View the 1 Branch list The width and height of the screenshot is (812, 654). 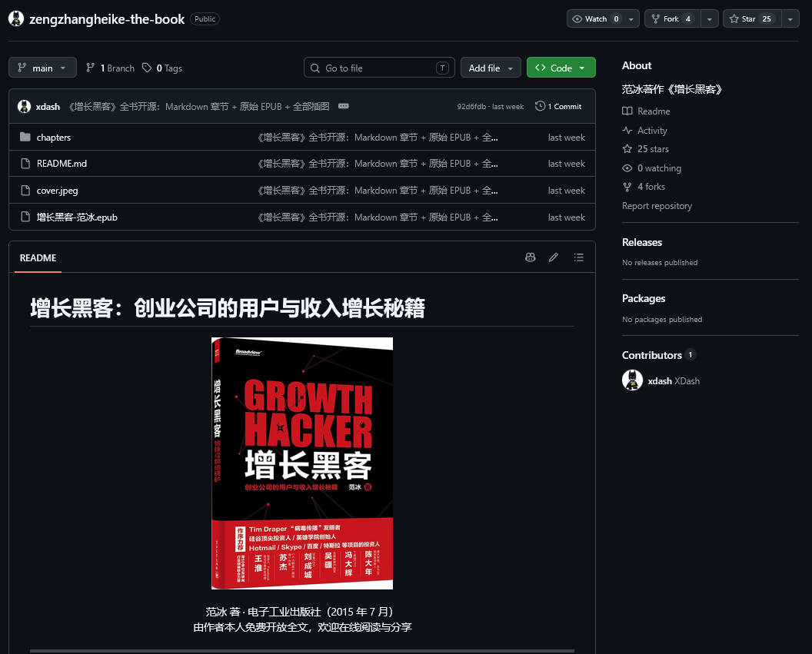click(110, 68)
